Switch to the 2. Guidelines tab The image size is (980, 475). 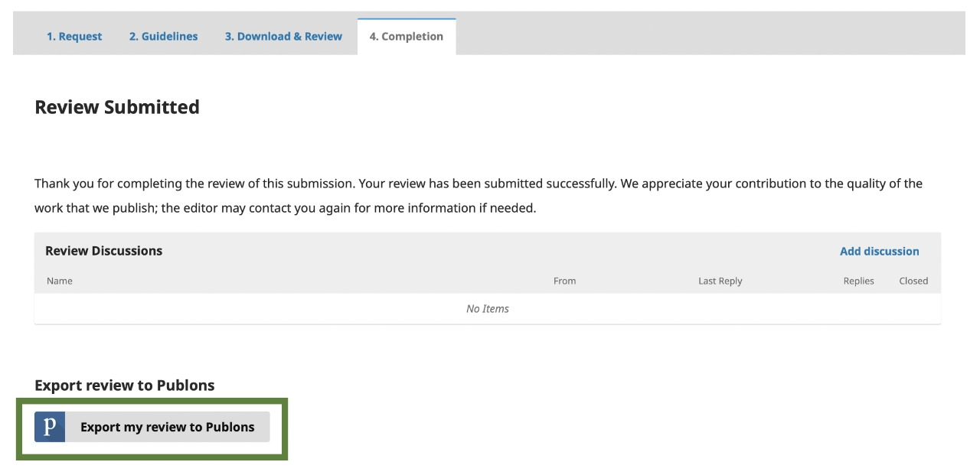[x=163, y=36]
